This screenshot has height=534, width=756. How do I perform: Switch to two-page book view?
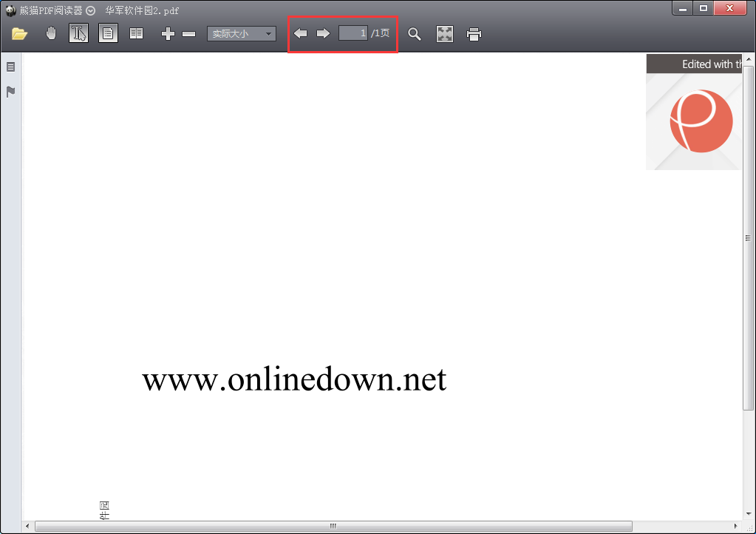coord(136,33)
